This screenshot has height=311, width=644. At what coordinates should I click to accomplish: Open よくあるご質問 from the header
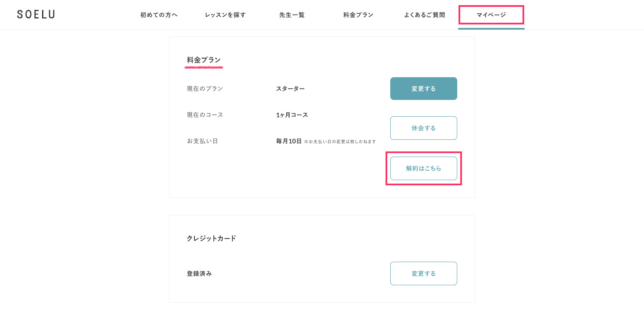pos(425,15)
